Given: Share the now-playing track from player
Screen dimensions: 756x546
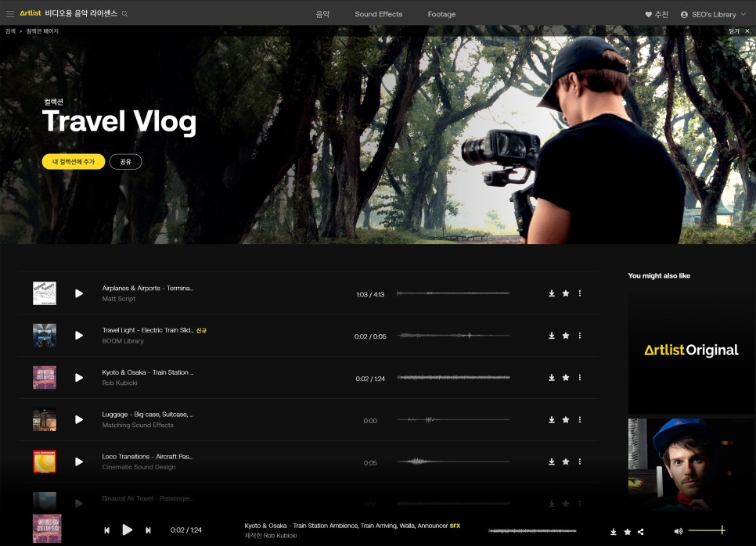Looking at the screenshot, I should [641, 532].
